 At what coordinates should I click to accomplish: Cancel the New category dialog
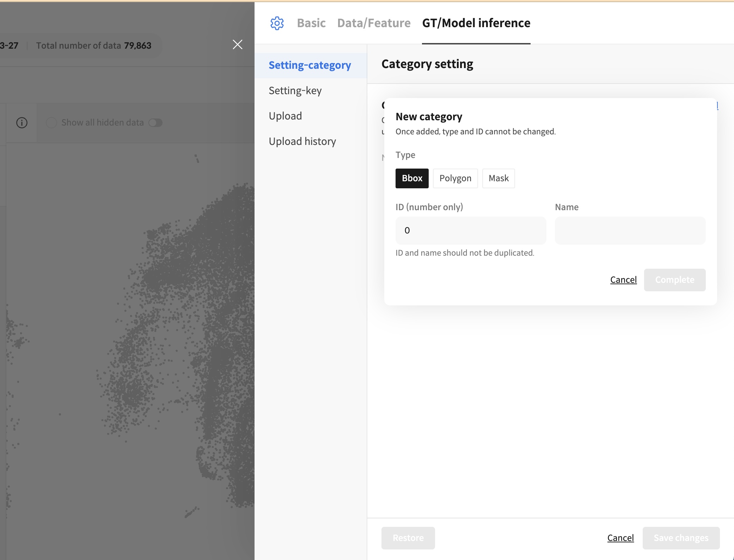click(623, 280)
